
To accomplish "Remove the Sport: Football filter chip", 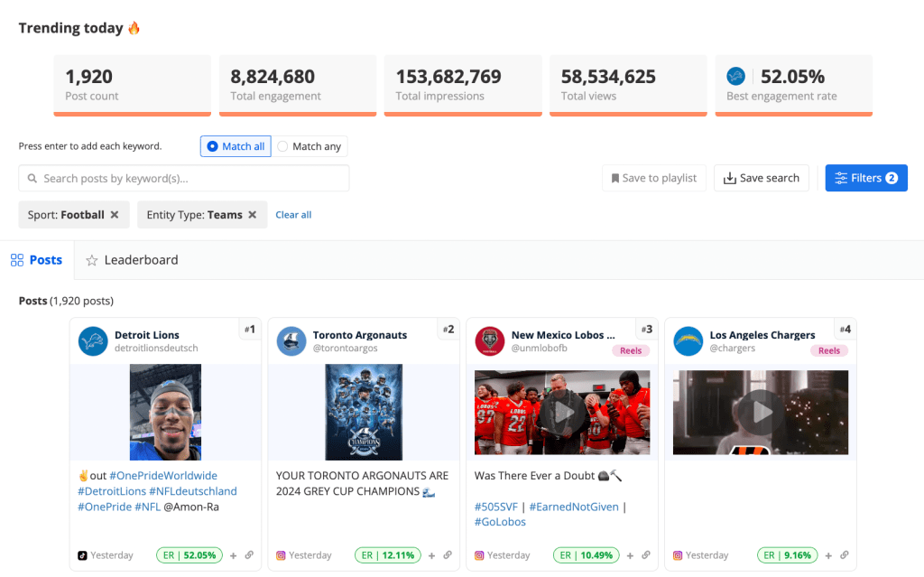I will point(115,215).
